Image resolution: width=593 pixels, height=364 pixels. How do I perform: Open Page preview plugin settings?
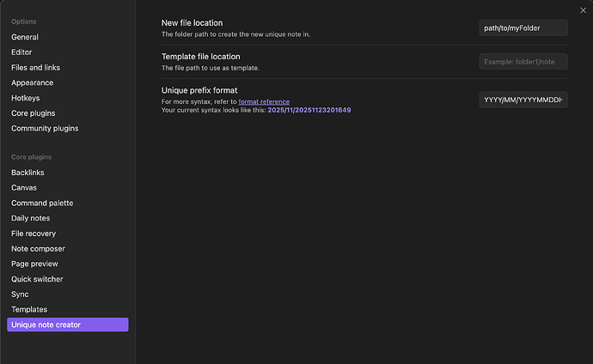34,264
